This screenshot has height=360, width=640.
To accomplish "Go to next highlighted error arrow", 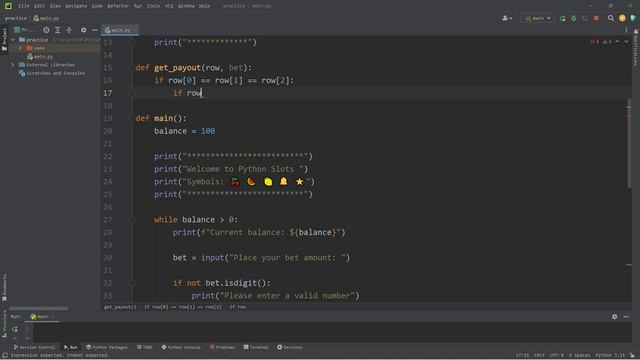I will (626, 42).
